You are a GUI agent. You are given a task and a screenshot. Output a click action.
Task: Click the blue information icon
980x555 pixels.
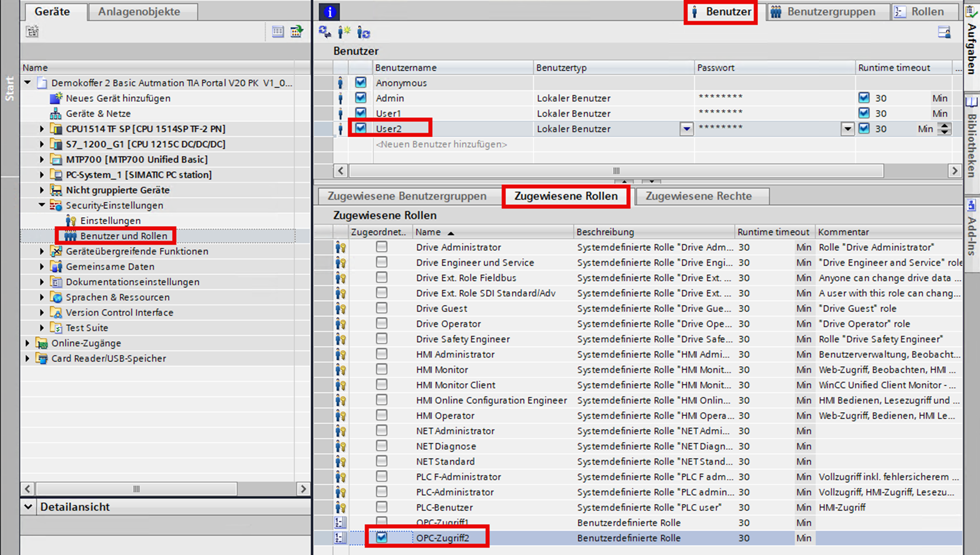point(329,11)
